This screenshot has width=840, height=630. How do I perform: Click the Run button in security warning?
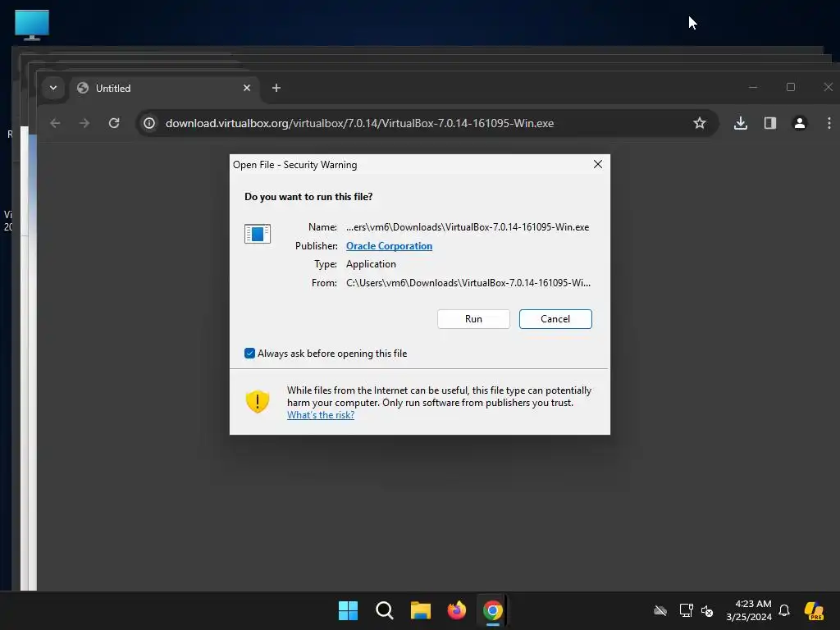point(473,319)
